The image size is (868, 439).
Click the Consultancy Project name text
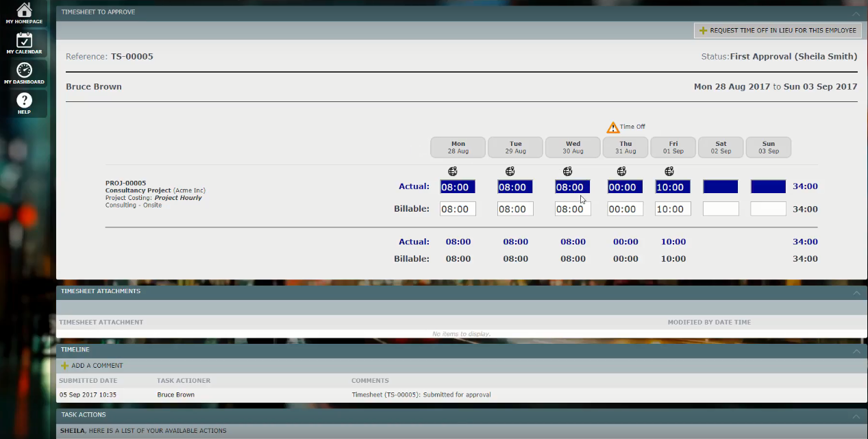138,190
